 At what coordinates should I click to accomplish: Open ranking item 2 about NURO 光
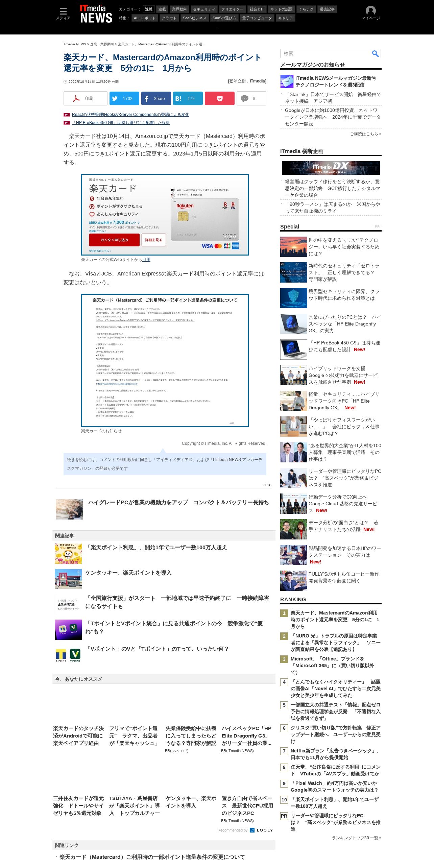pos(336,642)
